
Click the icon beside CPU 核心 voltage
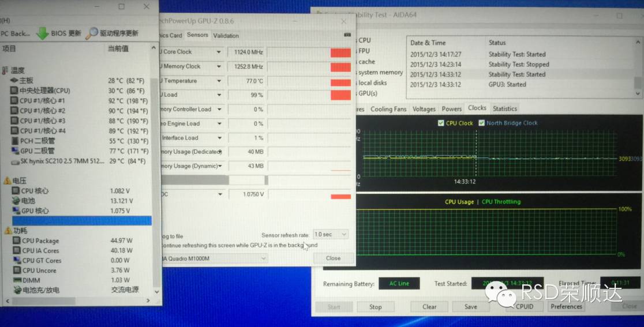click(16, 191)
